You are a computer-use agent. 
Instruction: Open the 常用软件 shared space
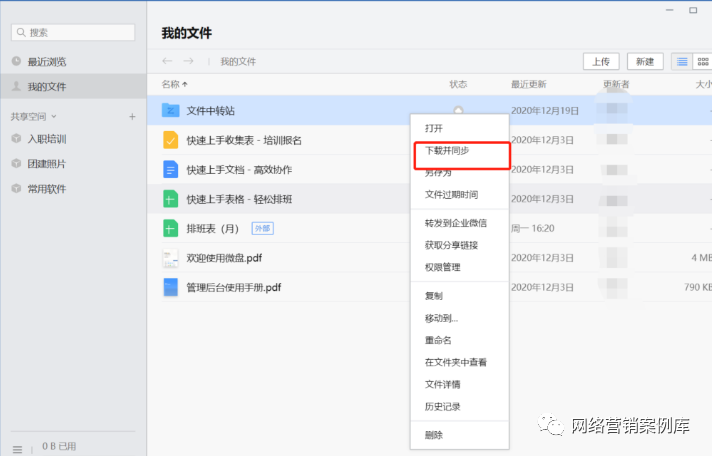tap(47, 189)
